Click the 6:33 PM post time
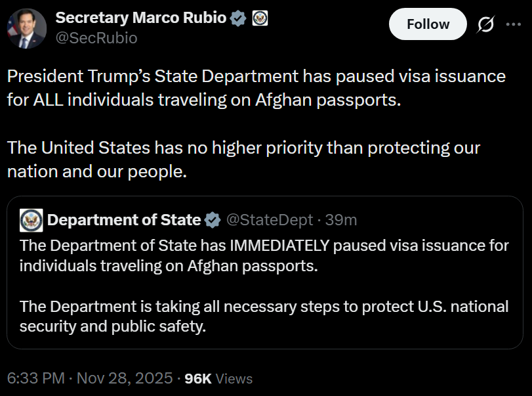 35,378
